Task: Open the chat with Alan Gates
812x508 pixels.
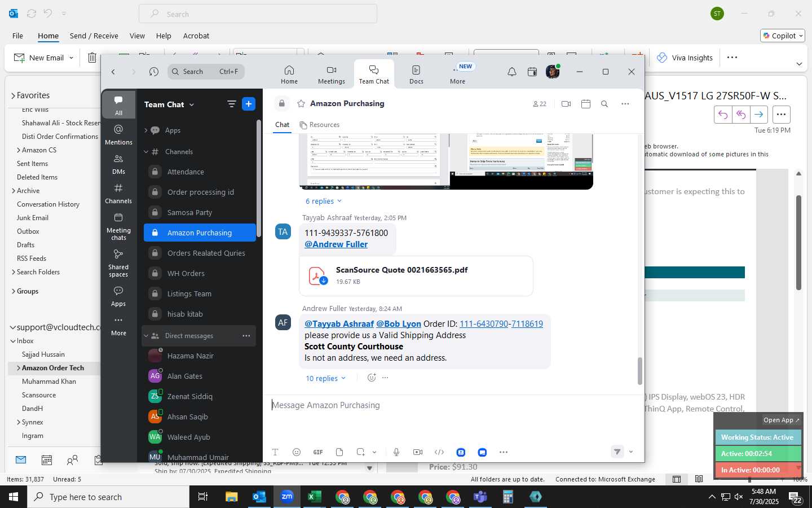Action: tap(200, 376)
